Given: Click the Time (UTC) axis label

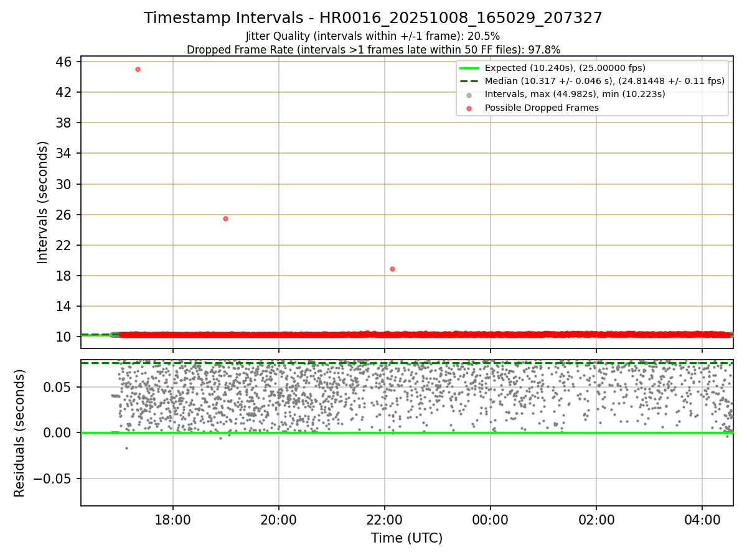Looking at the screenshot, I should click(x=406, y=538).
